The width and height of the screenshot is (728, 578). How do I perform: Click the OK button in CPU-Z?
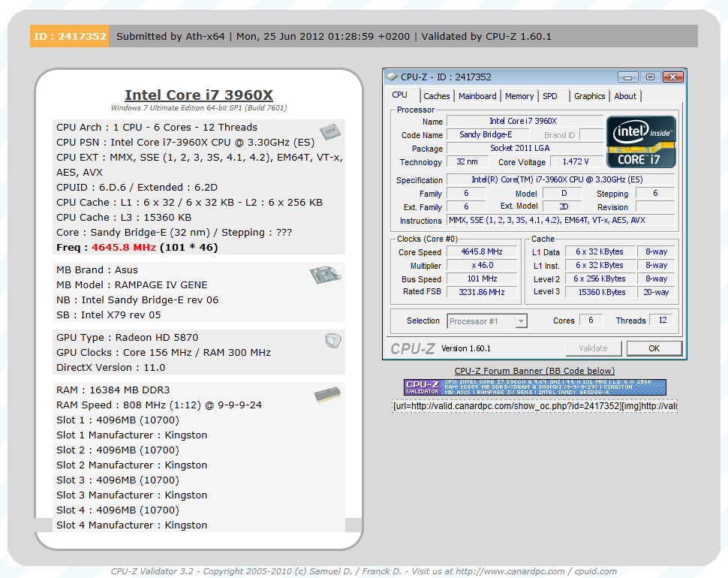click(x=654, y=348)
